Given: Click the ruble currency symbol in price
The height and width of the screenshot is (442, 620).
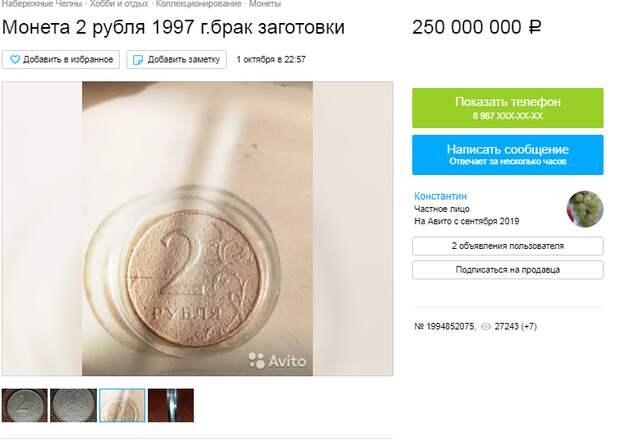Looking at the screenshot, I should [x=535, y=28].
